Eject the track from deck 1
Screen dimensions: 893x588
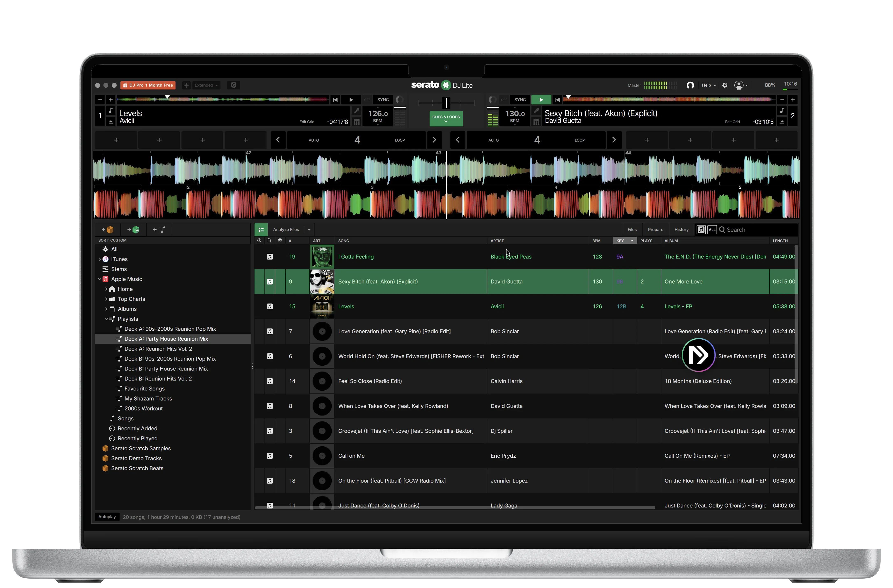tap(111, 122)
